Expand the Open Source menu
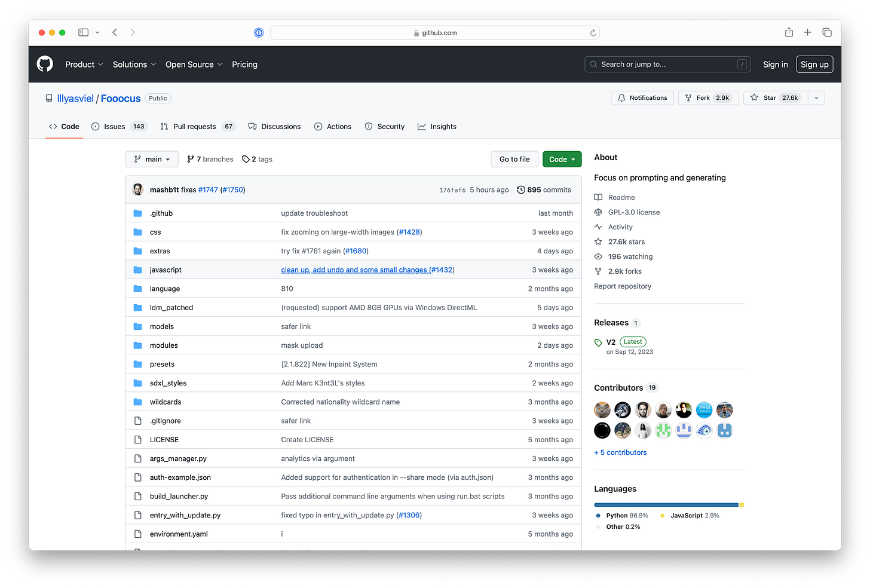 tap(194, 65)
